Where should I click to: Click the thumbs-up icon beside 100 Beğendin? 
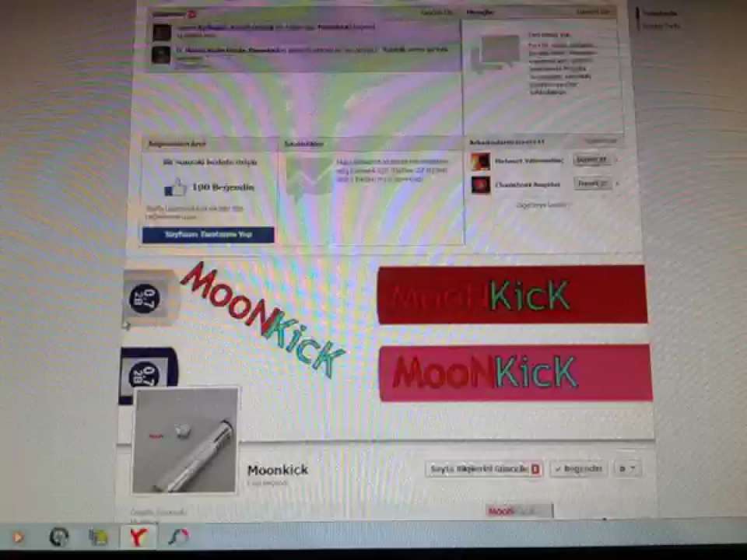(x=176, y=187)
